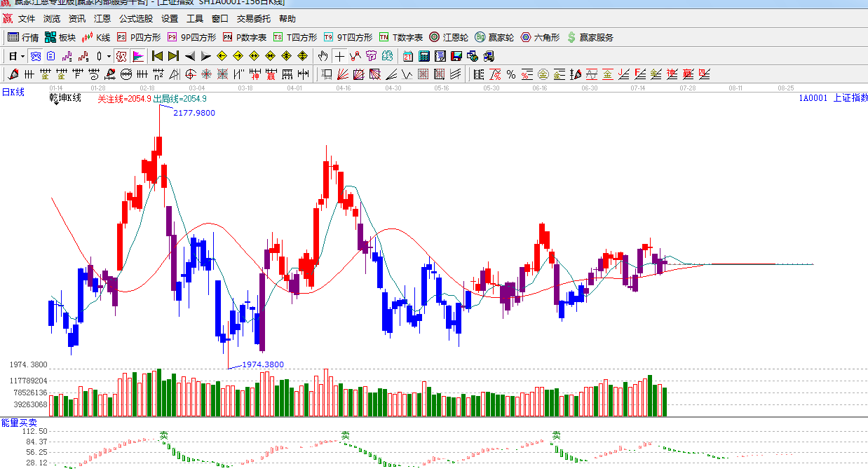Open the 六角形 hexagon chart tool
This screenshot has width=868, height=471.
[x=540, y=37]
